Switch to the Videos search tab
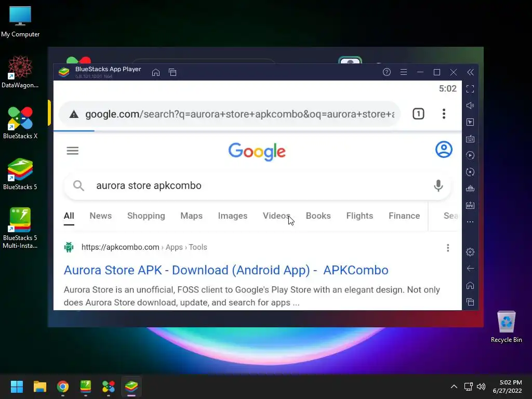This screenshot has width=532, height=399. pyautogui.click(x=276, y=216)
